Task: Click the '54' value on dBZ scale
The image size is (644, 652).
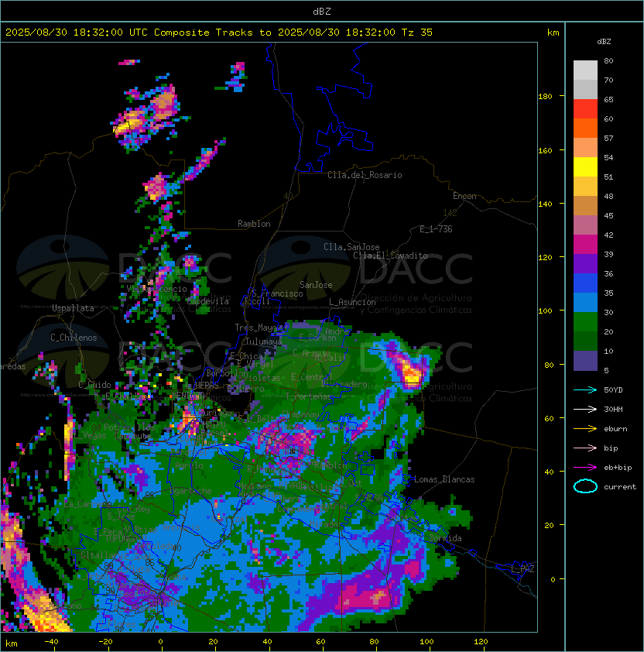Action: [608, 158]
